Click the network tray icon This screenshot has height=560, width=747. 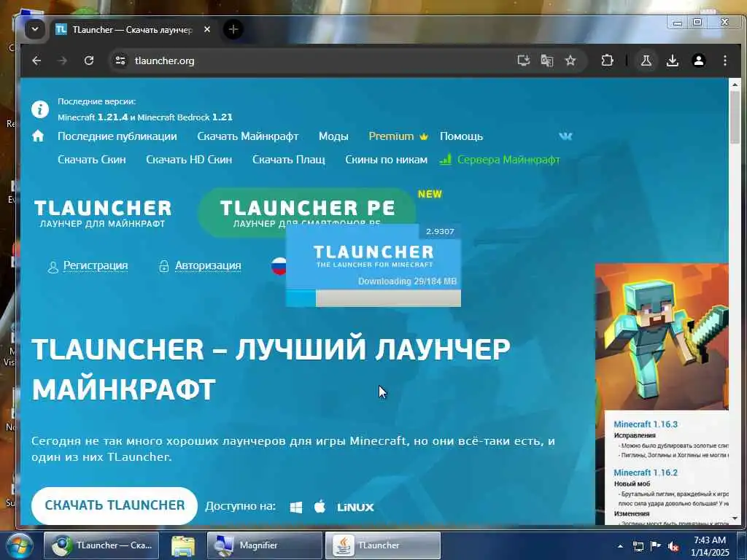coord(638,546)
